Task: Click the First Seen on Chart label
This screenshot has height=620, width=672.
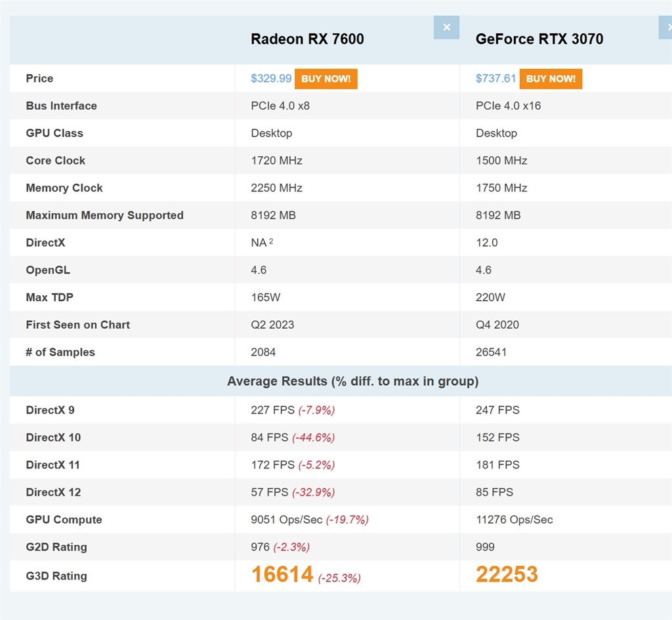Action: 78,325
